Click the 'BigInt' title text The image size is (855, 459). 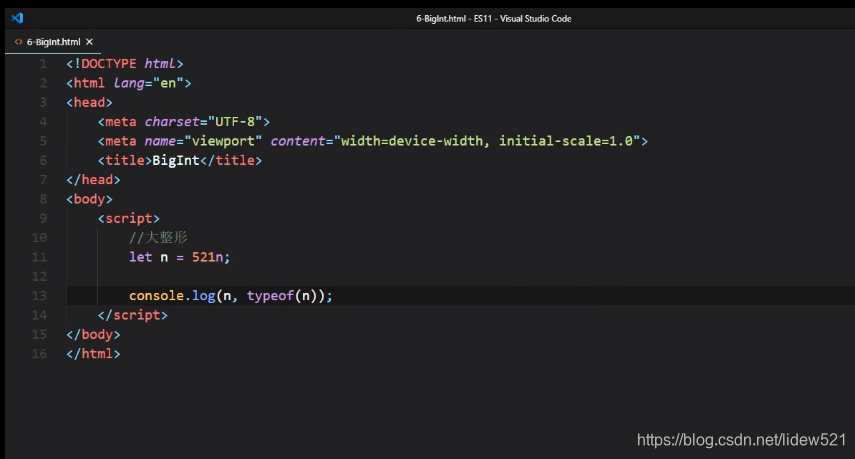(x=176, y=160)
